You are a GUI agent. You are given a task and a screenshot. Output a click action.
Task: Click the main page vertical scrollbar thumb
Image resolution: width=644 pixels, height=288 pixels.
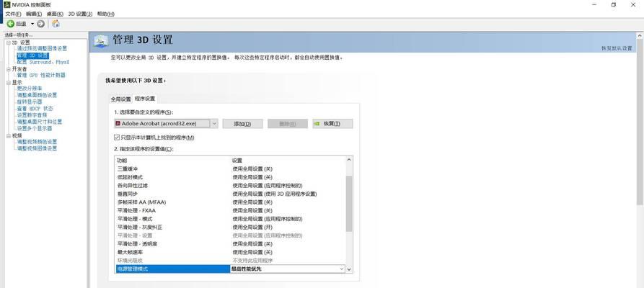[640, 122]
